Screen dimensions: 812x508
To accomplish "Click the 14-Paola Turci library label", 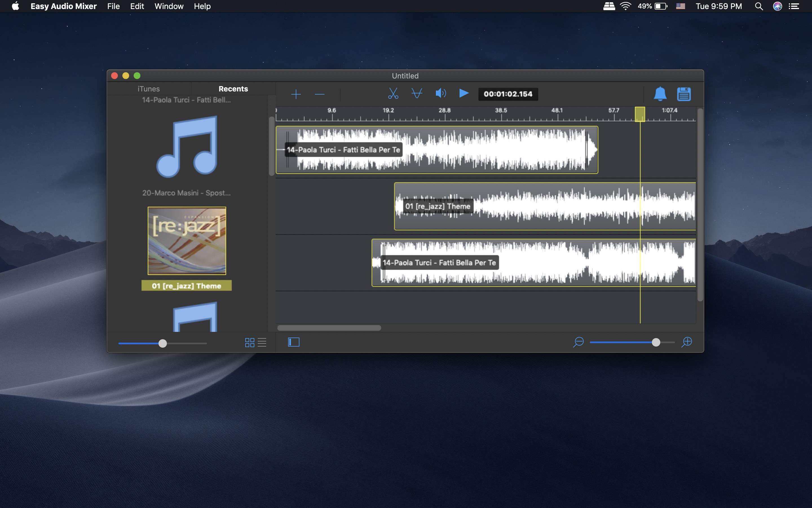I will click(x=187, y=100).
